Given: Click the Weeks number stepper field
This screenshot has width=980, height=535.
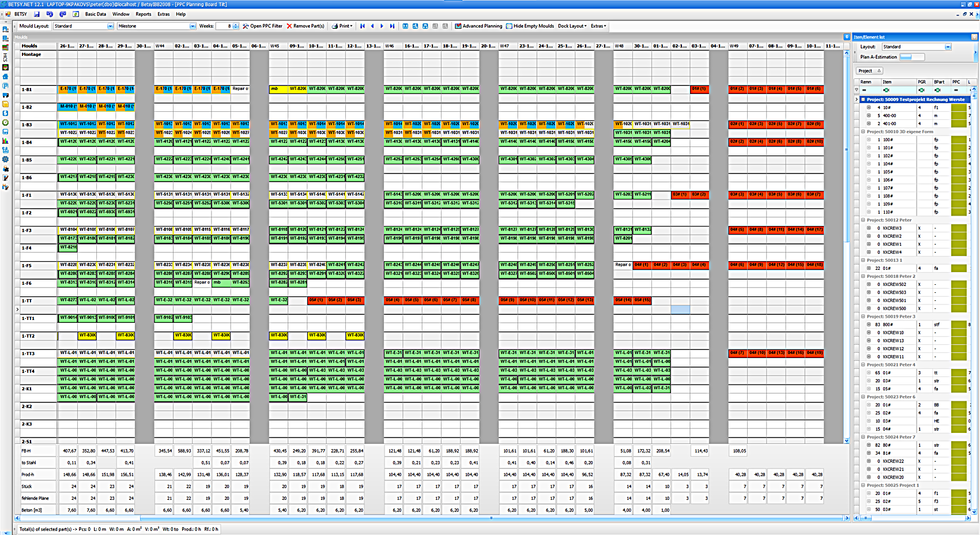Looking at the screenshot, I should pos(227,26).
